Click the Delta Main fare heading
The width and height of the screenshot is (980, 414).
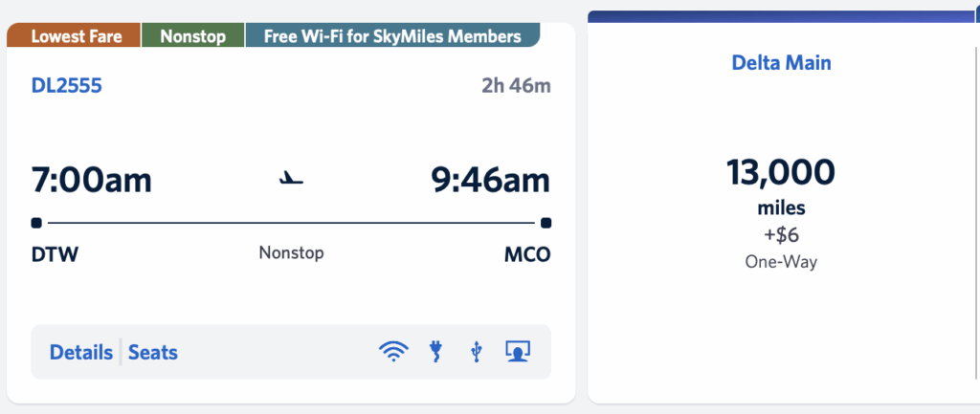pos(781,63)
